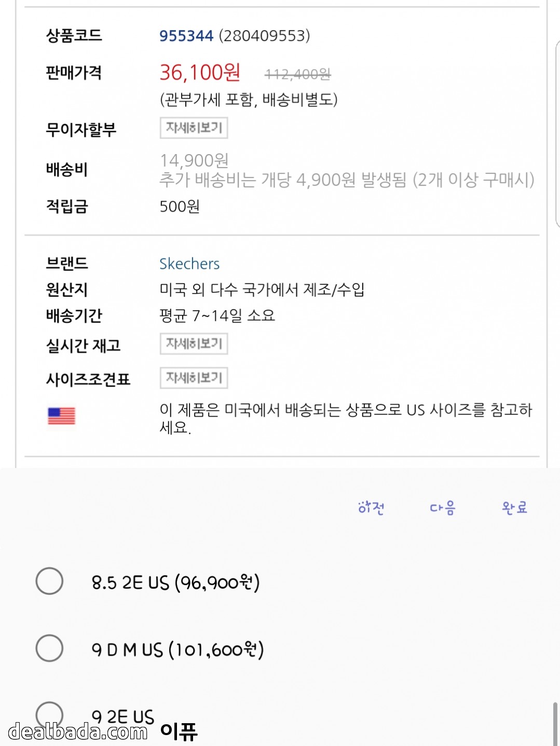The width and height of the screenshot is (560, 746).
Task: Click the 평균 7~14일 소요 delivery text
Action: click(217, 315)
